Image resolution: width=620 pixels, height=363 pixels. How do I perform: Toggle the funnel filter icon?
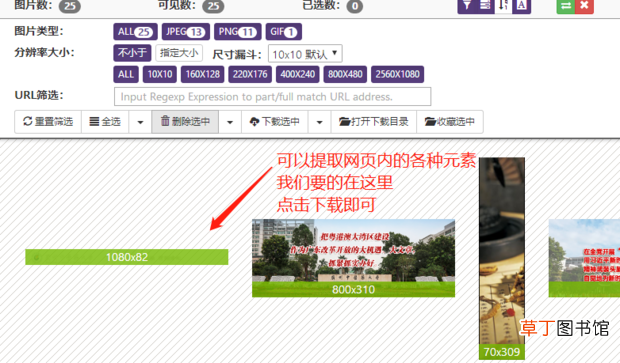467,6
